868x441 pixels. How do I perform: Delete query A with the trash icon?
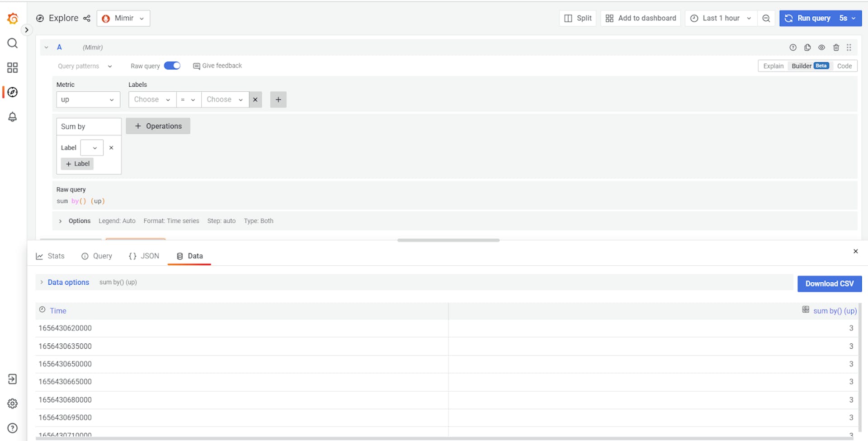point(836,47)
